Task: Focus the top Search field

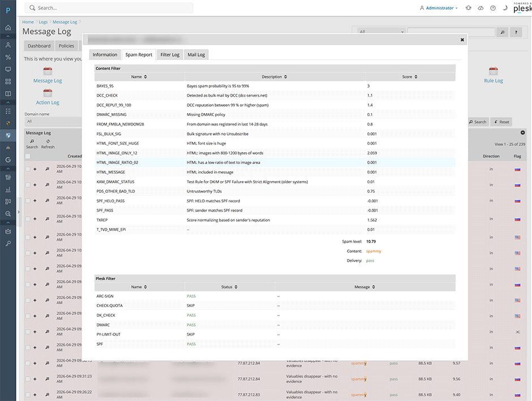Action: (x=109, y=8)
